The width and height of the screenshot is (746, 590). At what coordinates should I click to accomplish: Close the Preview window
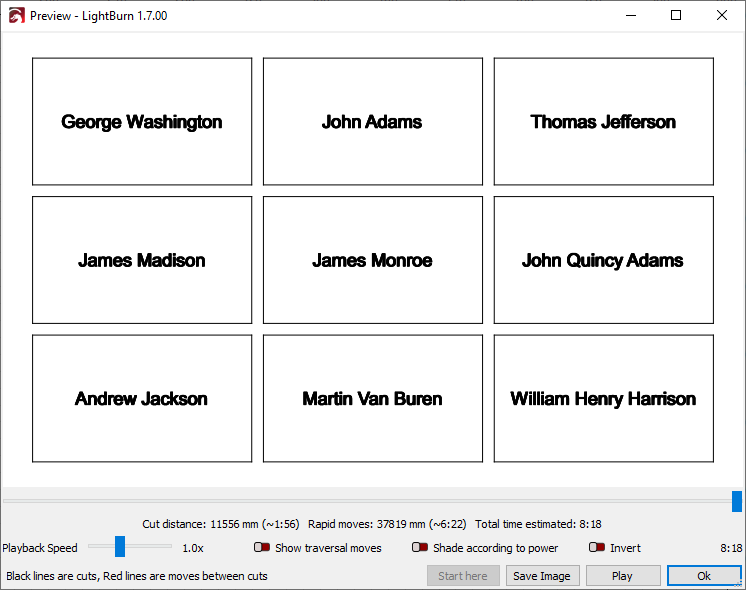(722, 16)
